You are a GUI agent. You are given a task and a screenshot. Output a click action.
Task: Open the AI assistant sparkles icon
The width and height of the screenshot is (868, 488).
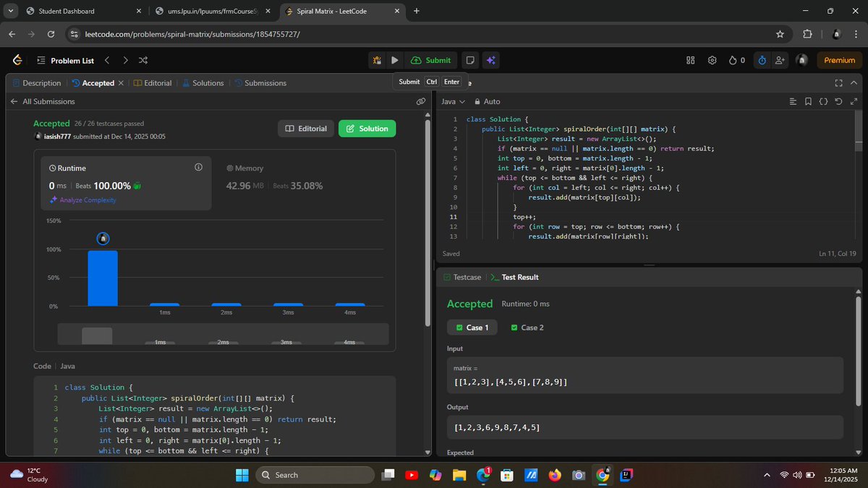[491, 60]
